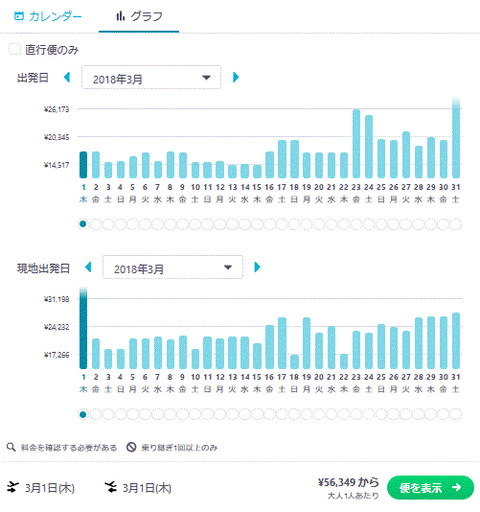Go to next month for 現地出発日

click(x=257, y=267)
